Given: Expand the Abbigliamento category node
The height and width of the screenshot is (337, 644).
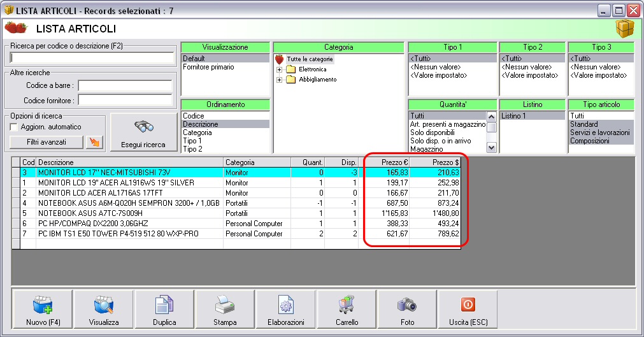Looking at the screenshot, I should (x=279, y=80).
